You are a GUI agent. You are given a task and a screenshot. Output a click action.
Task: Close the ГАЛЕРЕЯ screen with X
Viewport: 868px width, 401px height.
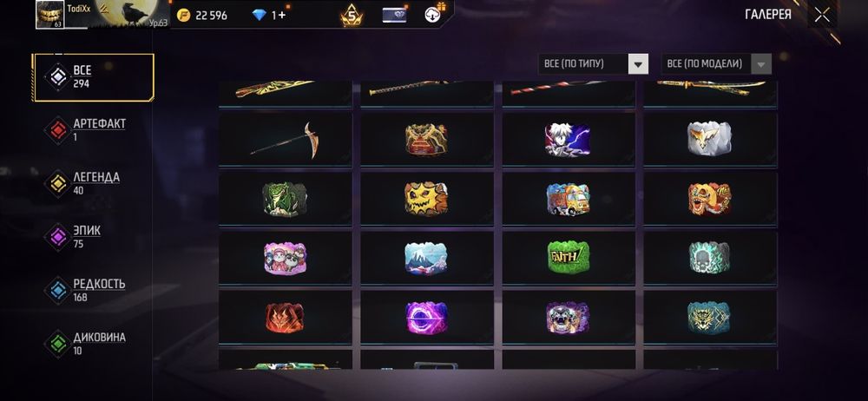[823, 15]
